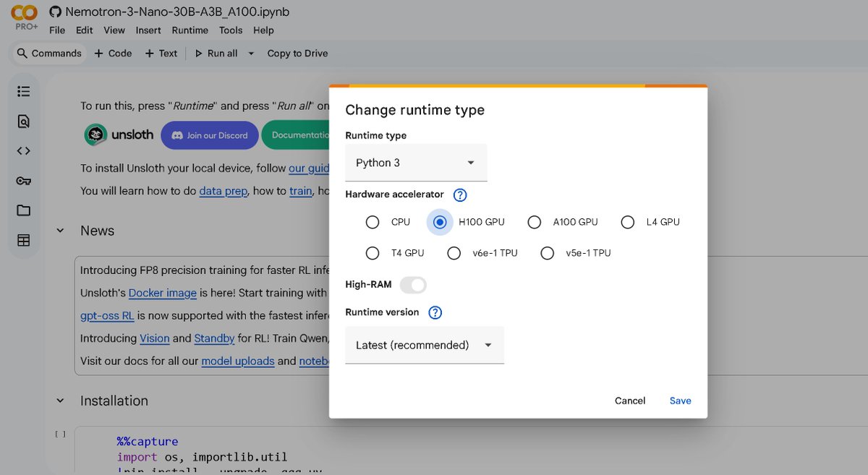Screen dimensions: 868x475
Task: Select the T4 GPU radio button
Action: 373,253
